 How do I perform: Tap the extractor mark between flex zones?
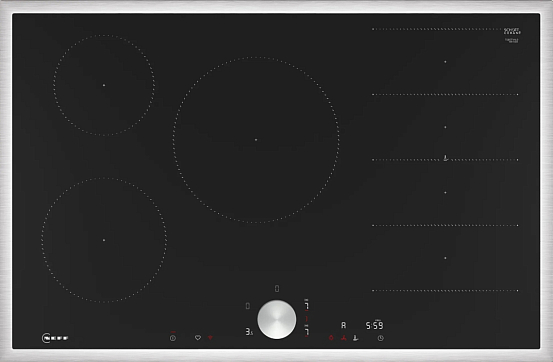click(445, 158)
